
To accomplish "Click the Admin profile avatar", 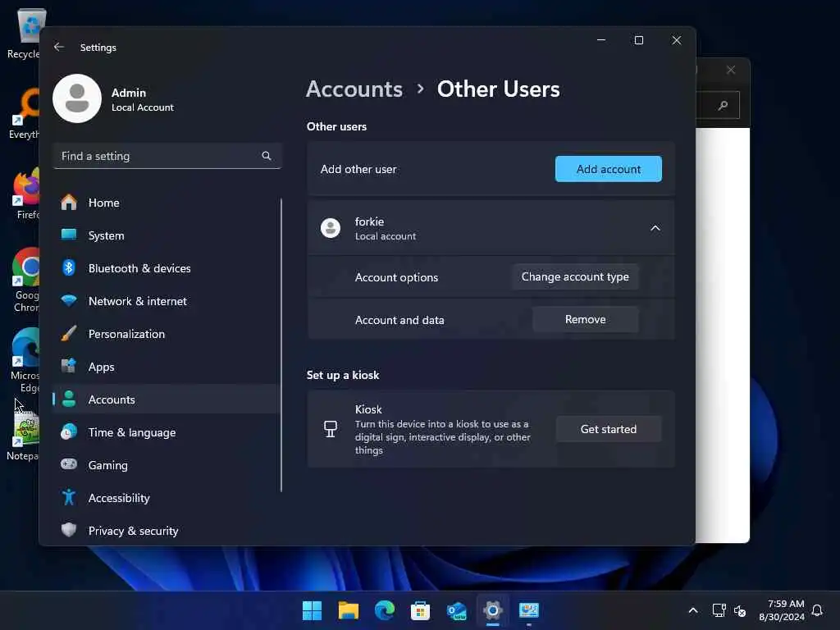I will [77, 98].
